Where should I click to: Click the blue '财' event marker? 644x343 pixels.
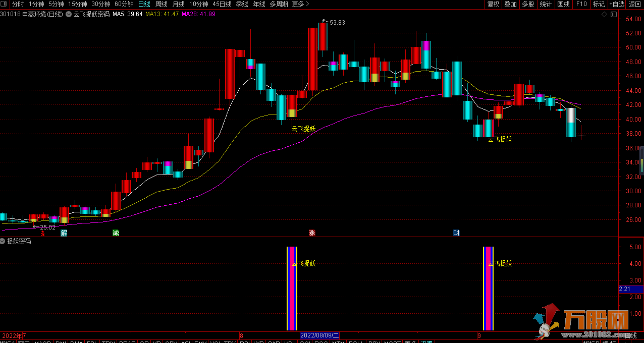456,233
